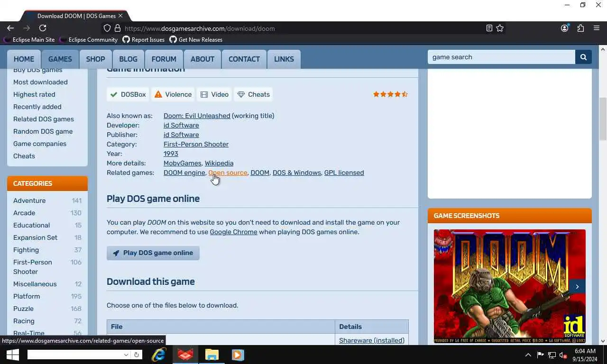607x364 pixels.
Task: Open Shareware (installed) details link
Action: tap(372, 340)
